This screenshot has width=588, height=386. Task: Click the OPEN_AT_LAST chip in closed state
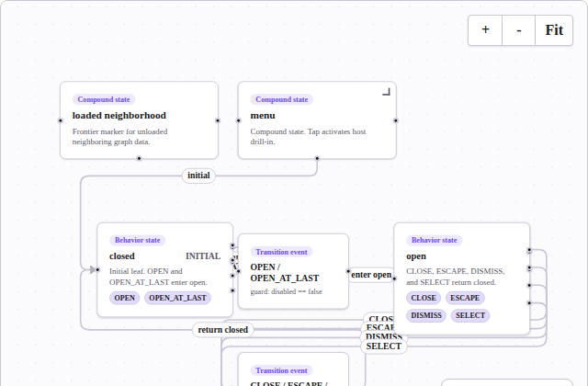point(177,298)
